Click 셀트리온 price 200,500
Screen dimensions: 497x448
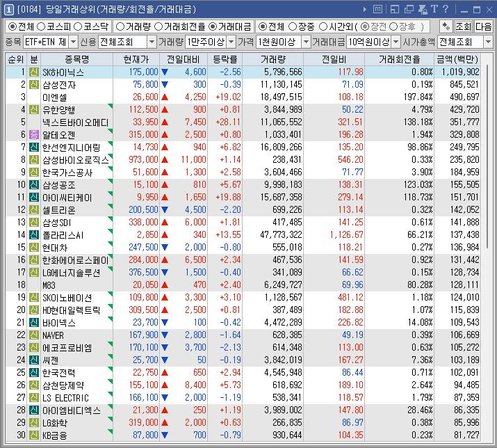(143, 209)
